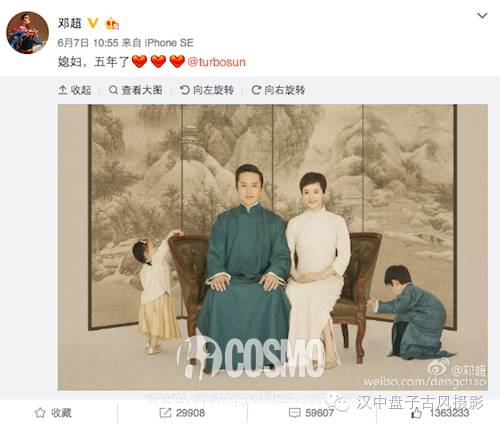Click the upward collapse arrow icon
The height and width of the screenshot is (426, 500).
(63, 90)
